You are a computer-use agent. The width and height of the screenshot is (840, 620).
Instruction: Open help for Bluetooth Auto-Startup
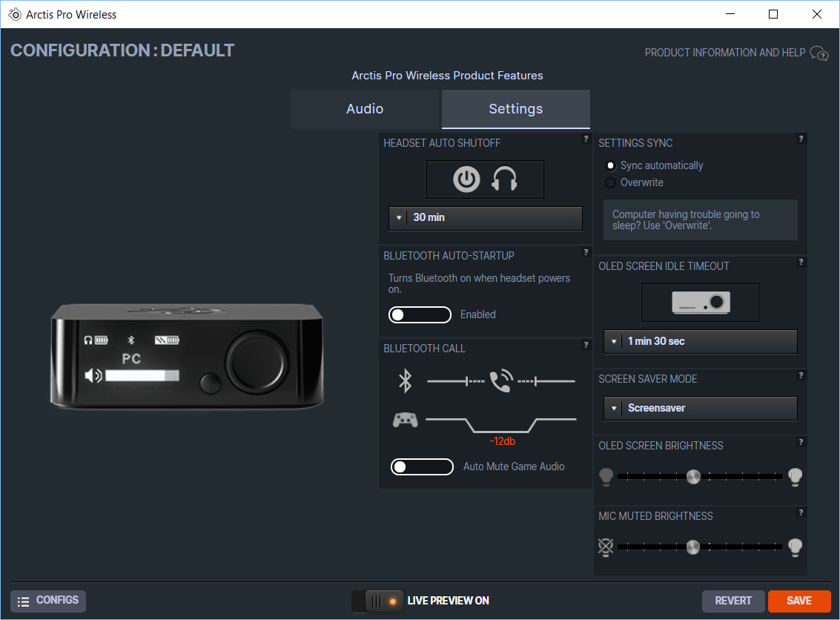(x=586, y=252)
